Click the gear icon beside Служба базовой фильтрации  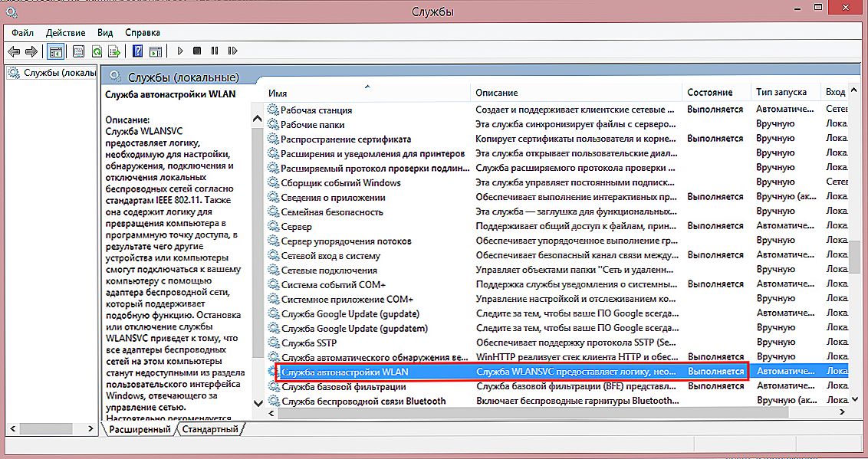point(273,386)
